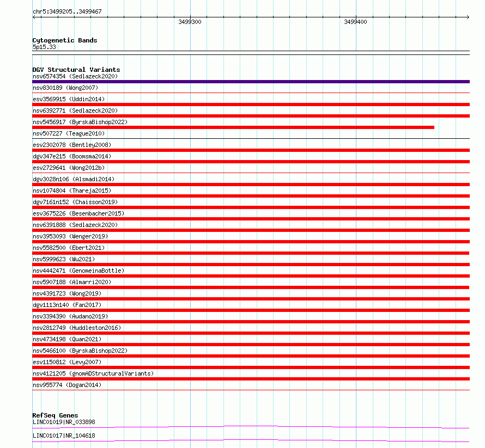The height and width of the screenshot is (448, 485).
Task: Open variant esv2302078 (Bentley2008)
Action: coord(72,145)
